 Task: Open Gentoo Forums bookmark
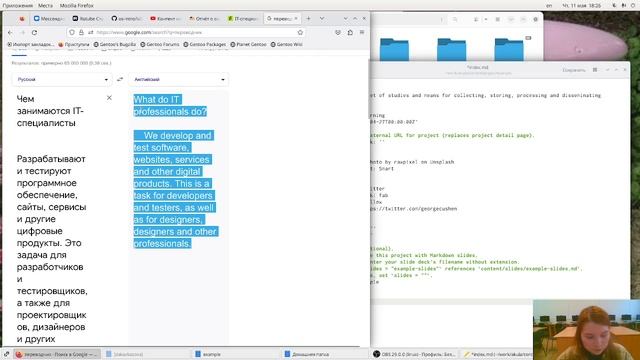coord(160,44)
